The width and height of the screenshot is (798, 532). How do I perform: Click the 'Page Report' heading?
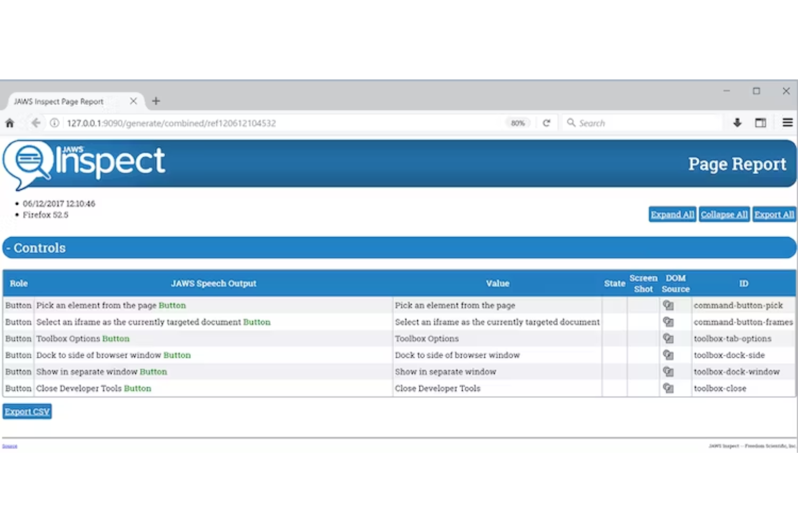[x=737, y=164]
